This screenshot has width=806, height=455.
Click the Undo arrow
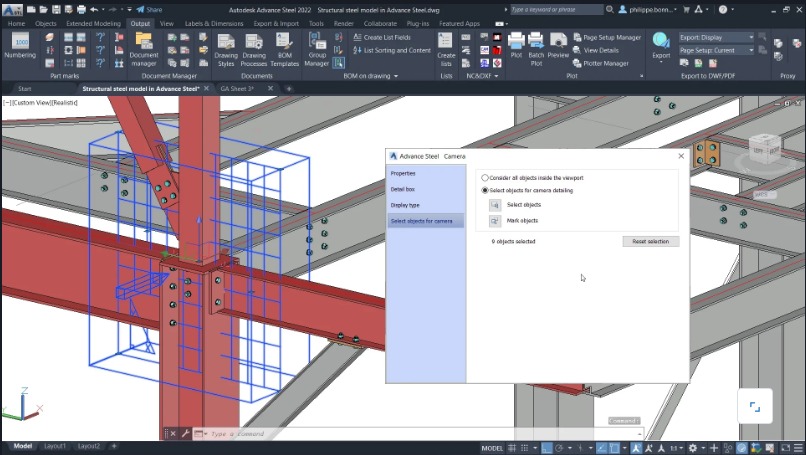(x=94, y=9)
